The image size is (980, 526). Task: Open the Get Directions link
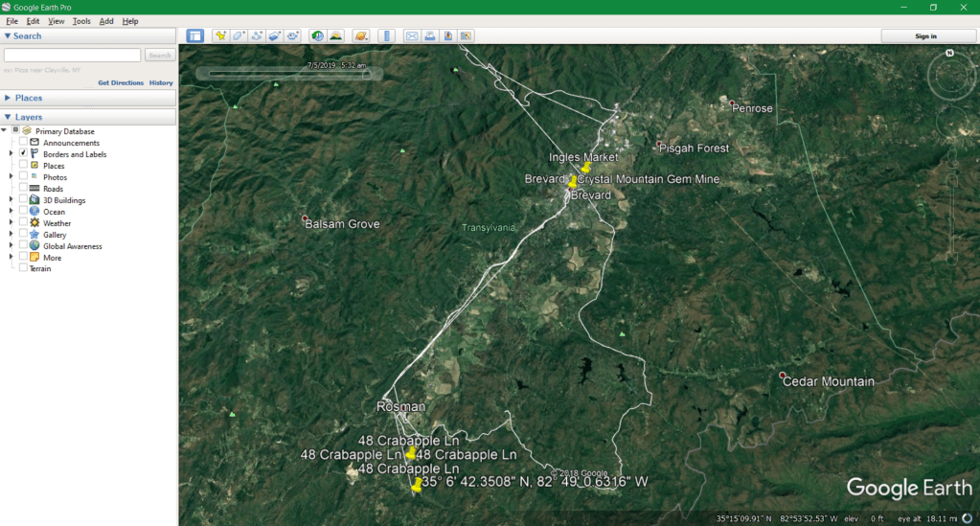tap(121, 83)
